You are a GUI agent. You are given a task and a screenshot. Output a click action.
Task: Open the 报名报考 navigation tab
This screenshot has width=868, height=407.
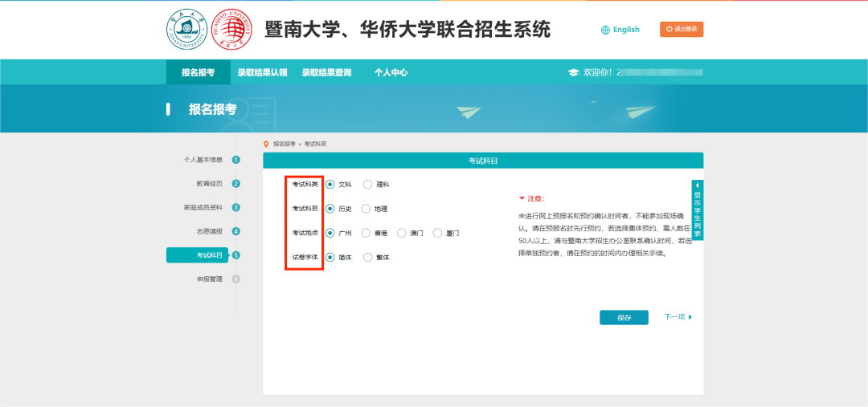pyautogui.click(x=199, y=72)
